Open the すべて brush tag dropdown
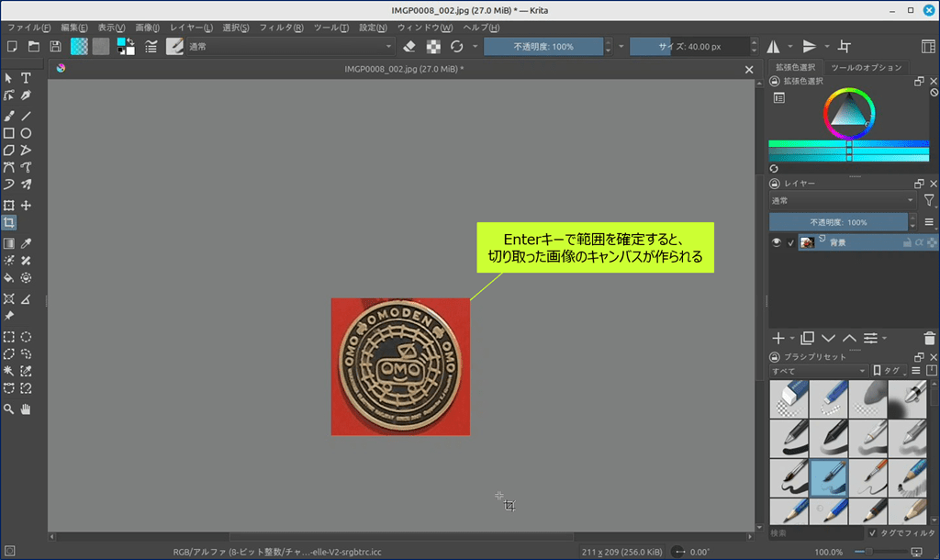Screen dimensions: 940x560 tap(818, 371)
